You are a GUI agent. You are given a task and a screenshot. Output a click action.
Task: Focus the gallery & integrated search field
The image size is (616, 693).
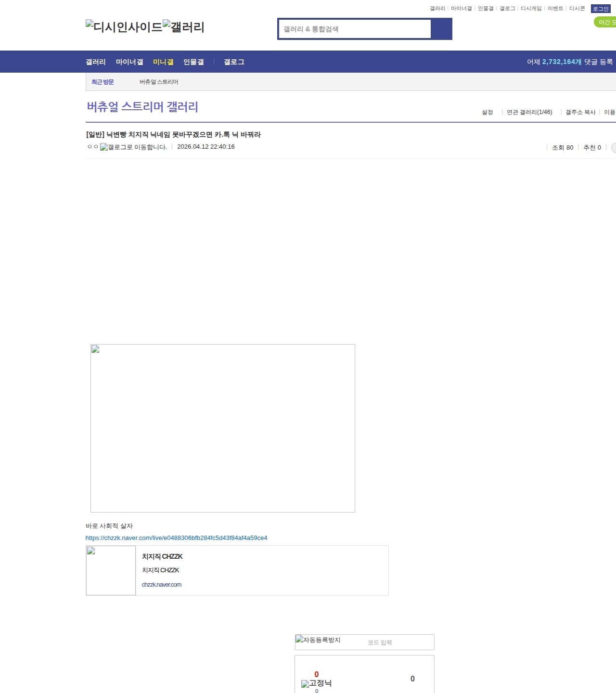coord(355,29)
